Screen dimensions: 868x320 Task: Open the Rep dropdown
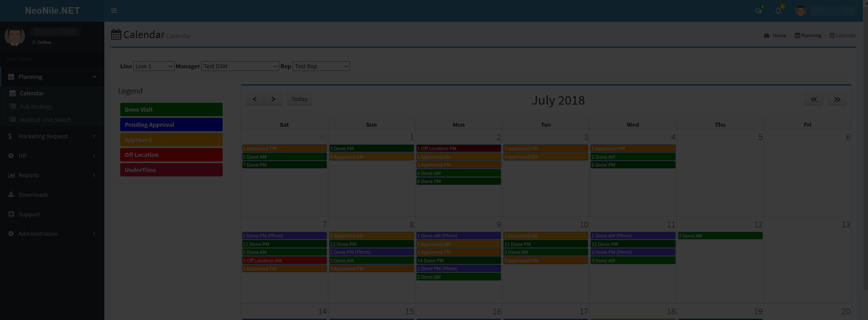click(321, 66)
